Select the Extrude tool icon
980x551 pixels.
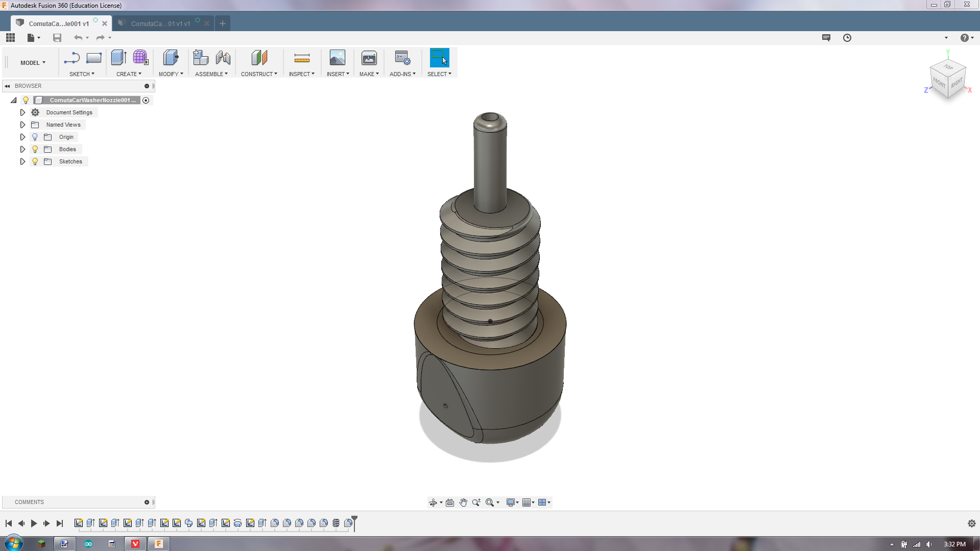click(118, 58)
